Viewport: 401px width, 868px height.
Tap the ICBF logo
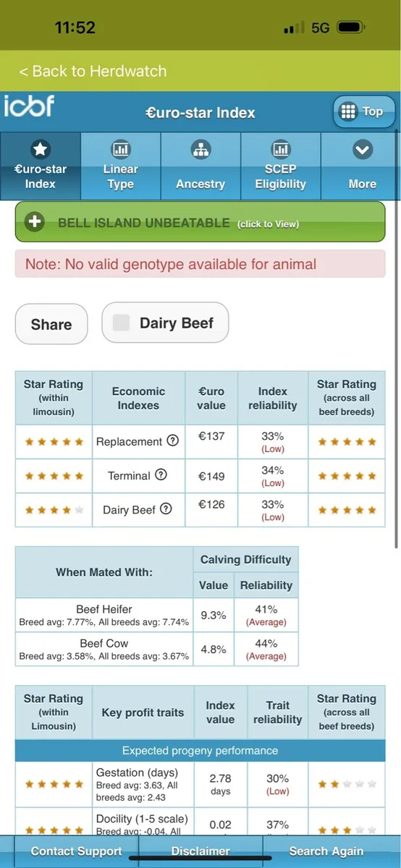29,106
